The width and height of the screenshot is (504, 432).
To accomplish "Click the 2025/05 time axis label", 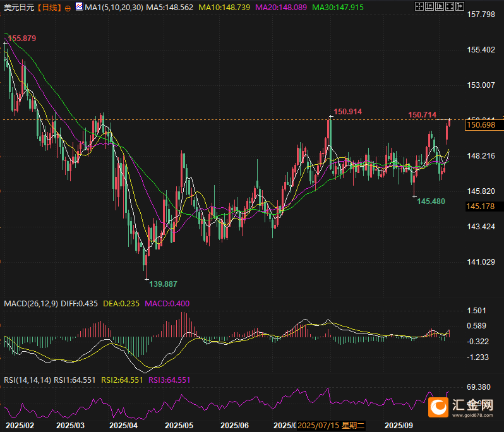I will click(x=179, y=426).
